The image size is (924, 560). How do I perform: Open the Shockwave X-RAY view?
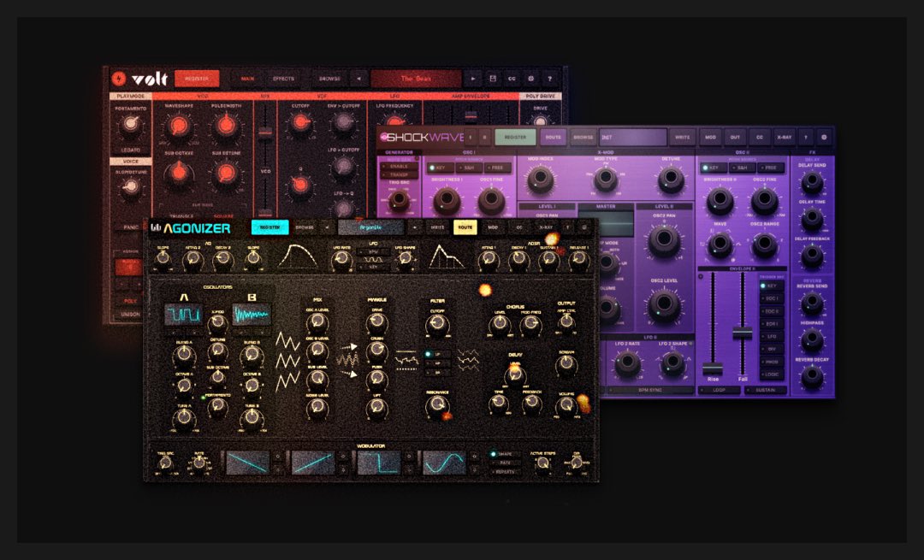(784, 137)
